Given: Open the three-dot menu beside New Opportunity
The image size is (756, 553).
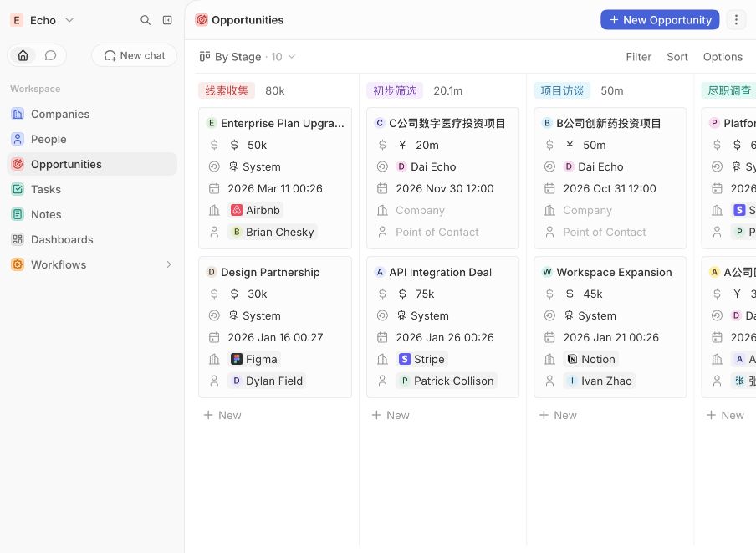Looking at the screenshot, I should [x=736, y=20].
